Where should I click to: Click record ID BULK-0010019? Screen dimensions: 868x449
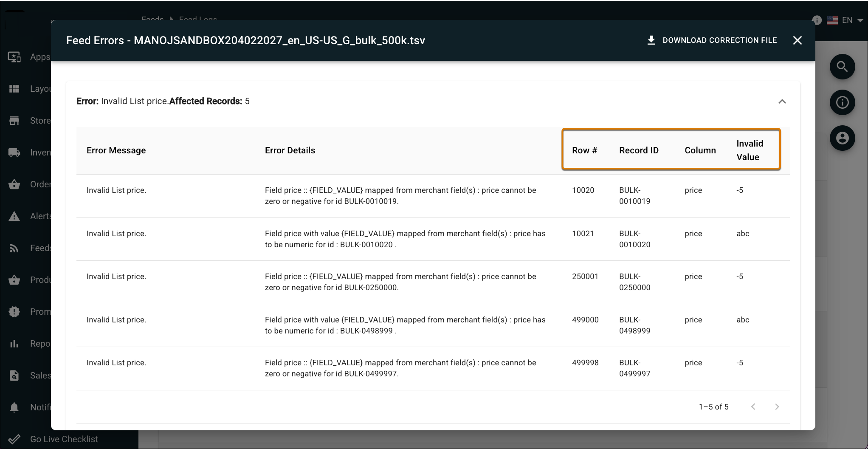click(x=634, y=196)
